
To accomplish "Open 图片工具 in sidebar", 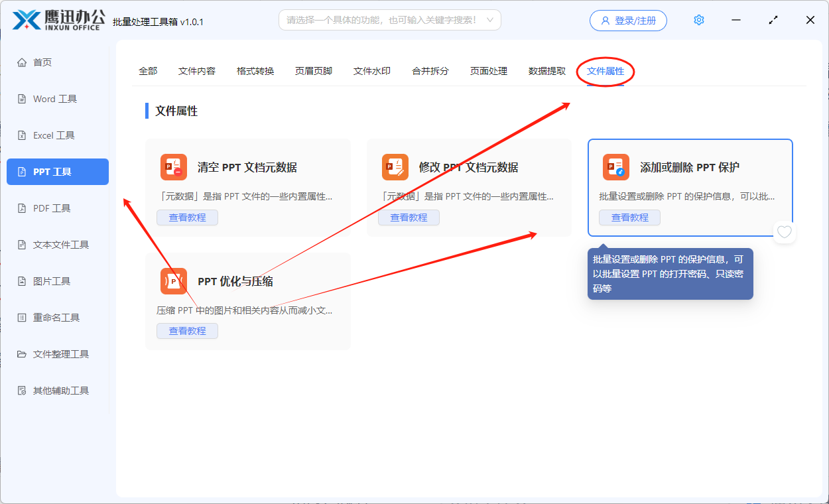I will [58, 281].
